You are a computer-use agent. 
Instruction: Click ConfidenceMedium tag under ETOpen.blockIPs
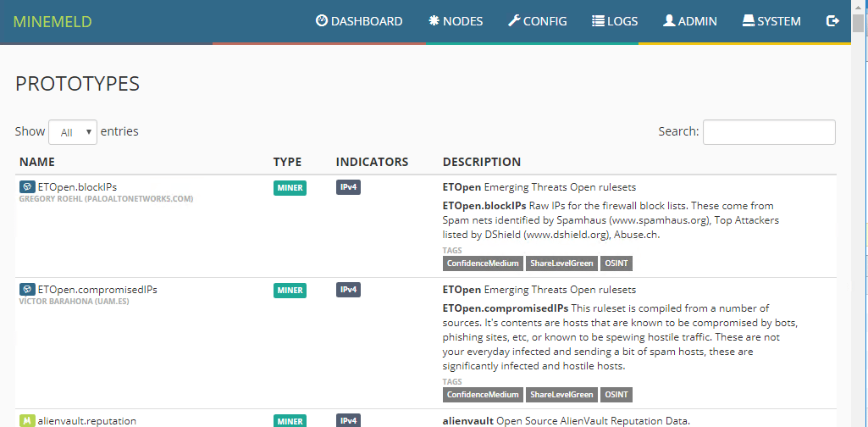pos(483,263)
